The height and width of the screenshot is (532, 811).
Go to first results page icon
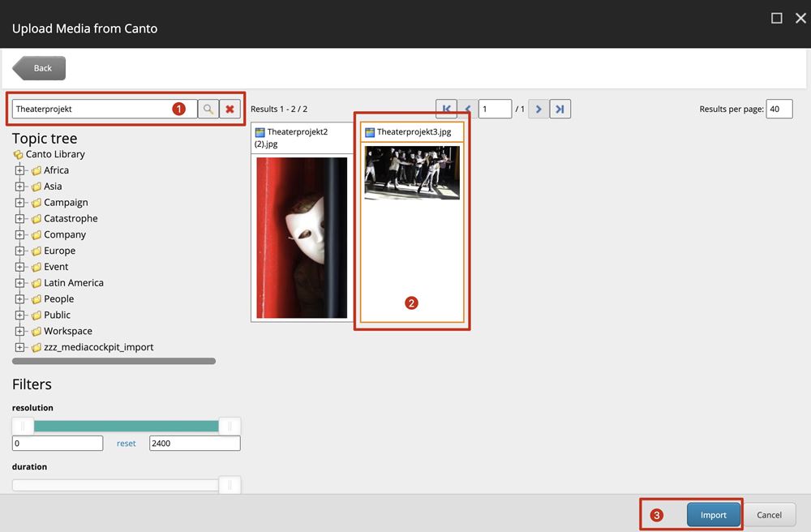click(446, 109)
